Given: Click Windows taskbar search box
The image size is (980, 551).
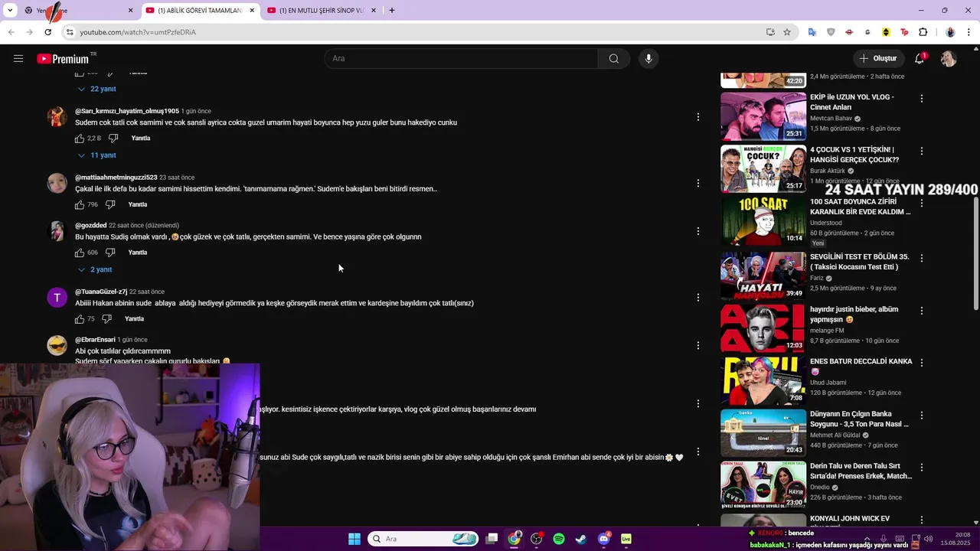Looking at the screenshot, I should click(423, 539).
